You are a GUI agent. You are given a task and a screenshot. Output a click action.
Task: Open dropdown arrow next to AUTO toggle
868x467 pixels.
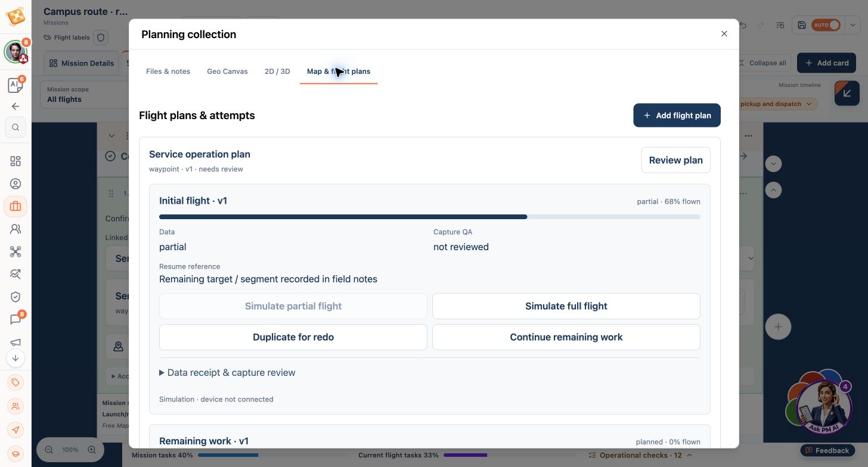pos(852,25)
